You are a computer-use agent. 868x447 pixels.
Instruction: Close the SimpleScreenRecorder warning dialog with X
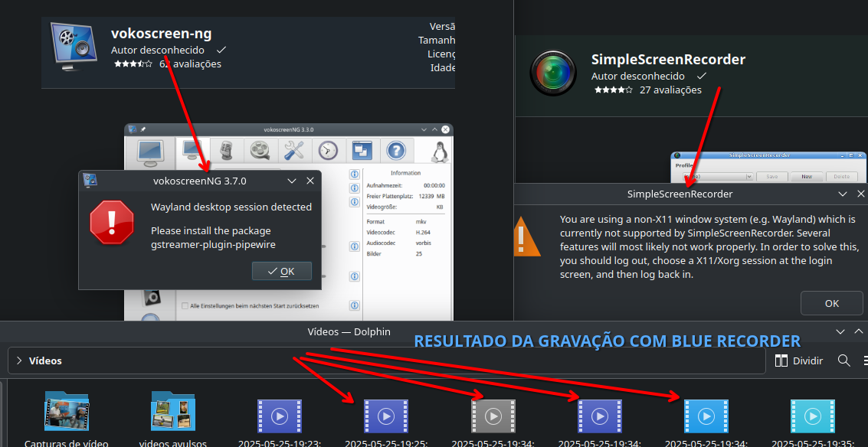(861, 194)
